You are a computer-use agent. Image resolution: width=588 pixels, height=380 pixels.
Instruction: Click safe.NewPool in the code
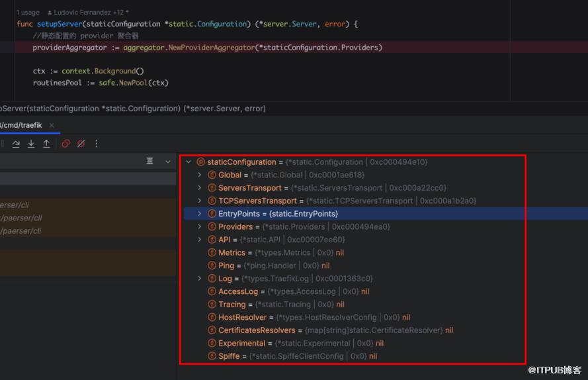(123, 83)
